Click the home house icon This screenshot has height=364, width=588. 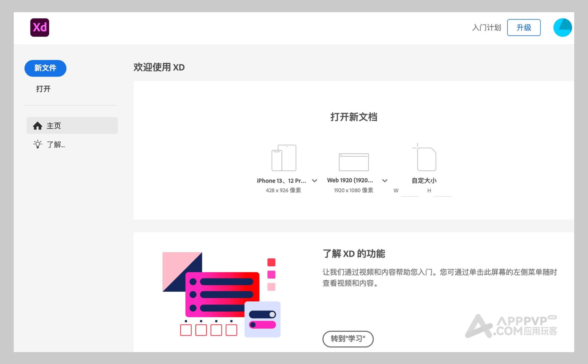pyautogui.click(x=38, y=126)
